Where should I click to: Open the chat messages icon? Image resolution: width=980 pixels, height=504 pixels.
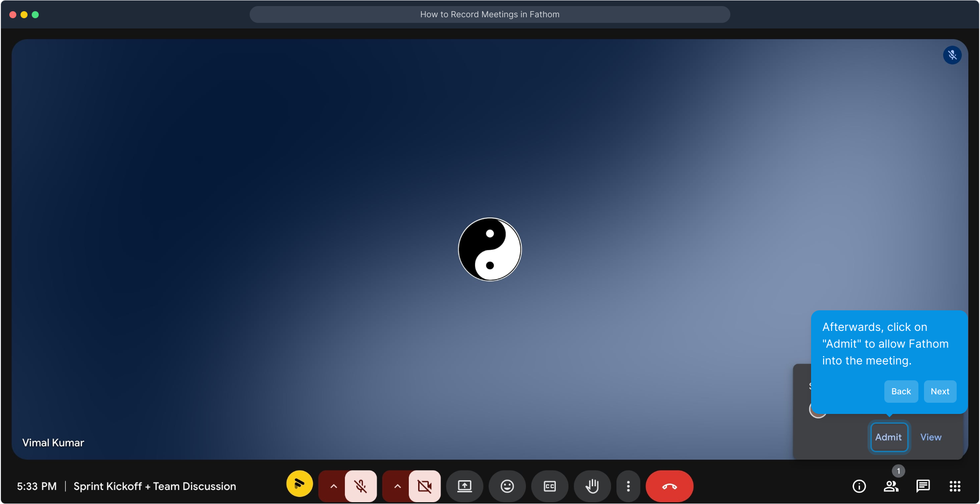point(923,486)
